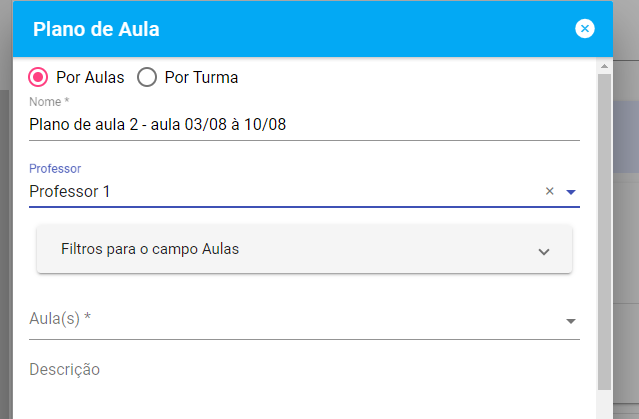Clear the selected Professor 1 value
This screenshot has width=639, height=419.
pyautogui.click(x=549, y=191)
